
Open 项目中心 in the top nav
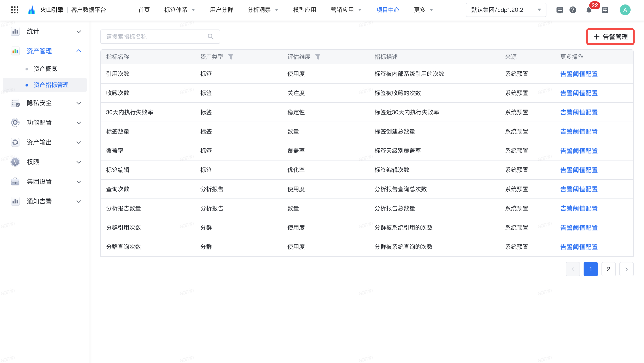click(x=388, y=10)
